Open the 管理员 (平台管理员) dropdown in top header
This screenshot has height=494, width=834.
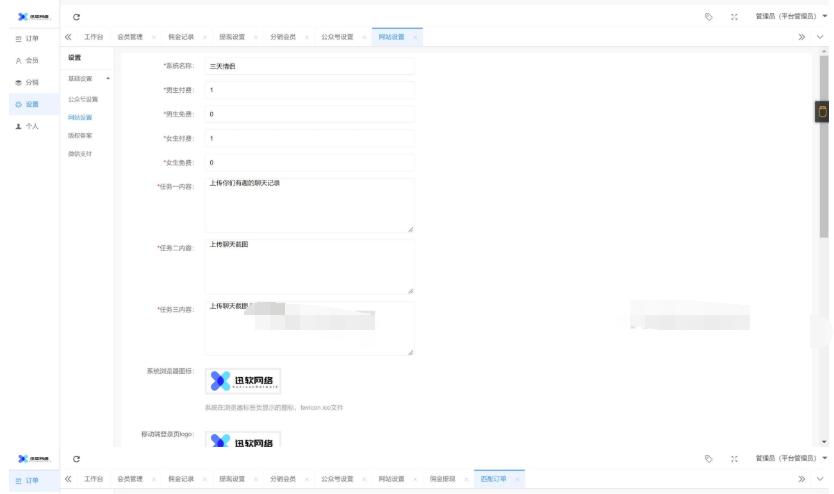pos(791,16)
